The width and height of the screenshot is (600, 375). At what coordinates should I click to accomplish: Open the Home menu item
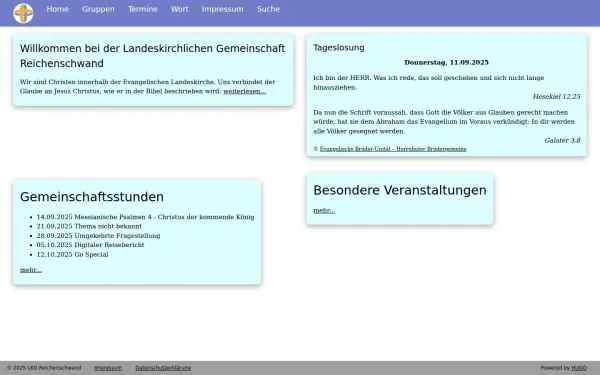click(57, 9)
